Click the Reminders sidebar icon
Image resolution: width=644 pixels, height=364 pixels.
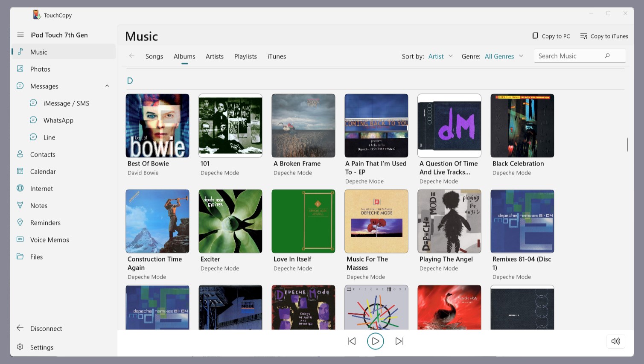[x=20, y=222]
